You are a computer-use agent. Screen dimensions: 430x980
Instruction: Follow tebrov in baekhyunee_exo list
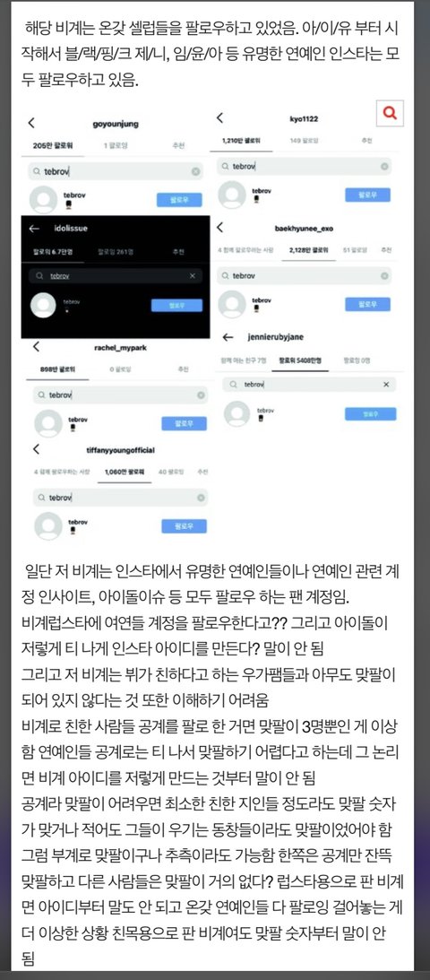click(367, 304)
